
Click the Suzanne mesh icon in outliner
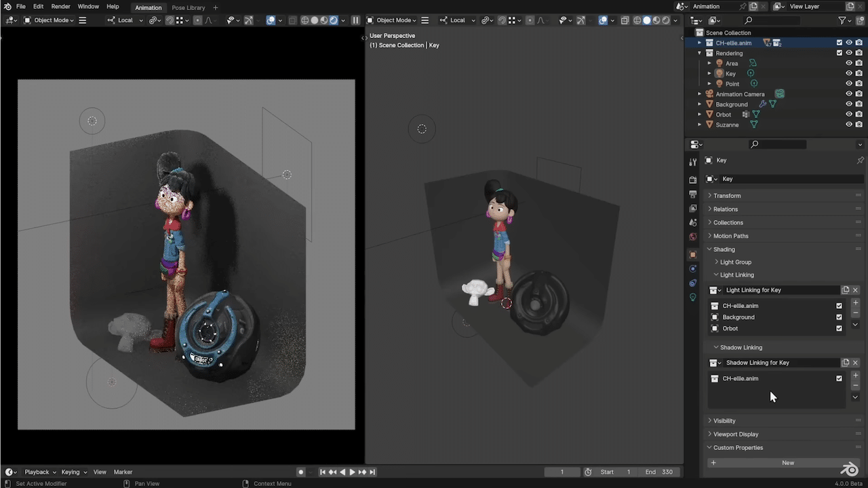pyautogui.click(x=755, y=125)
